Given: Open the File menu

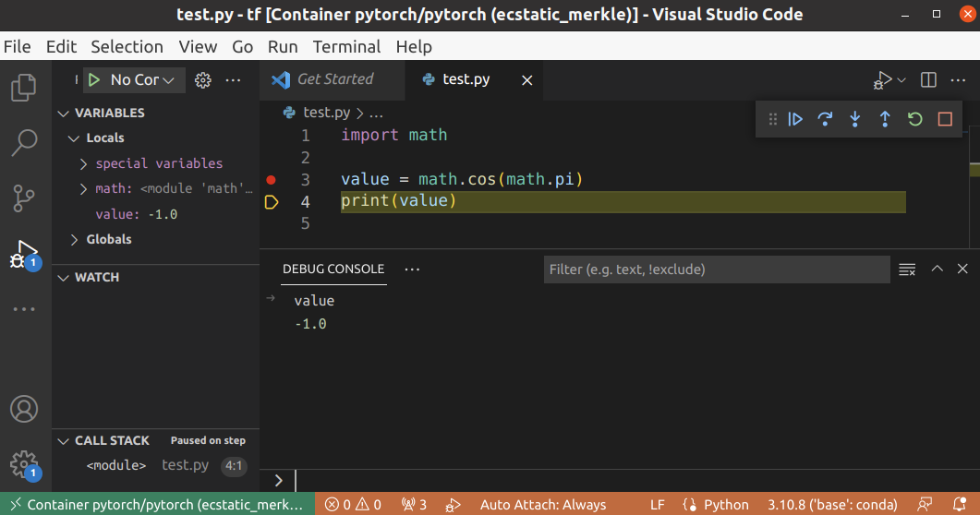Looking at the screenshot, I should (x=17, y=47).
